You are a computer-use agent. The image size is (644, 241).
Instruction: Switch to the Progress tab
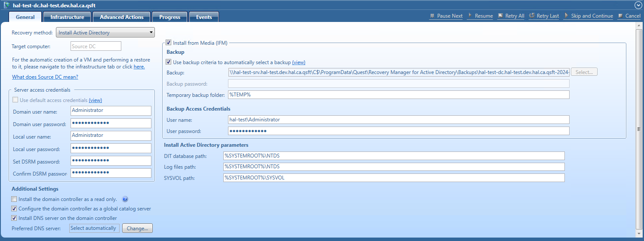pos(169,17)
